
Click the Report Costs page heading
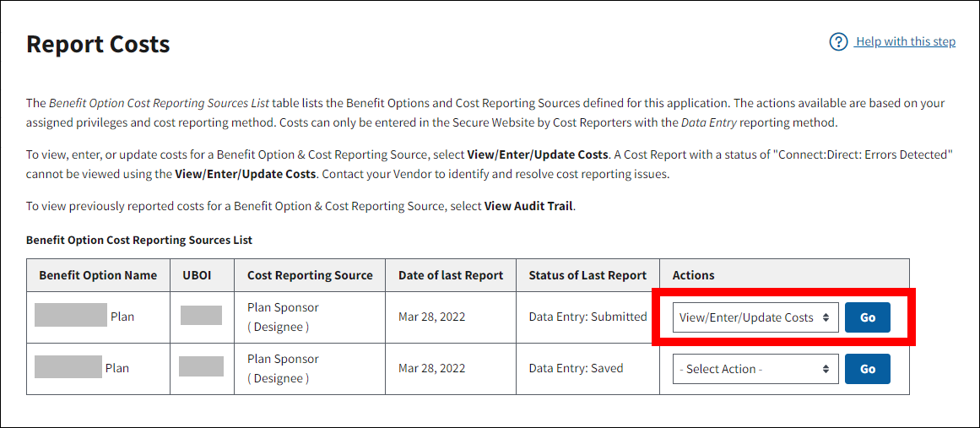pos(98,44)
